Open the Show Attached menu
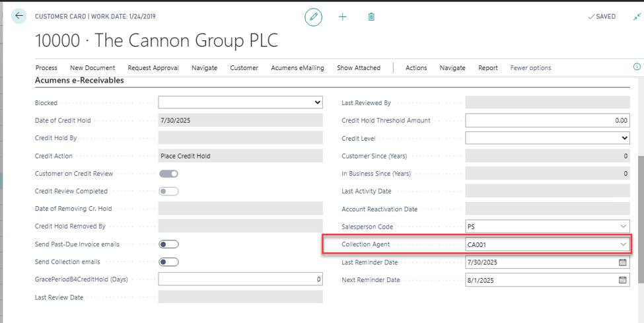This screenshot has width=644, height=323. [359, 68]
